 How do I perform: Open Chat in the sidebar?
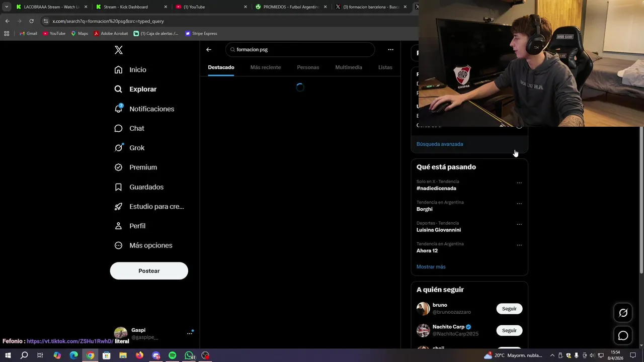(129, 128)
